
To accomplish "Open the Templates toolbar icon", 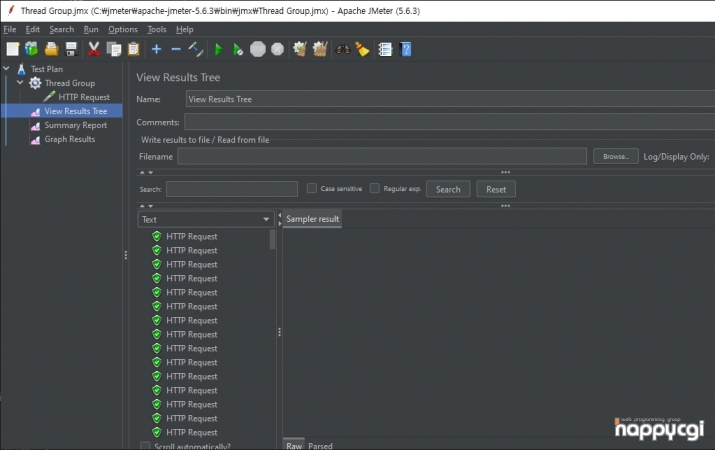I will 31,49.
